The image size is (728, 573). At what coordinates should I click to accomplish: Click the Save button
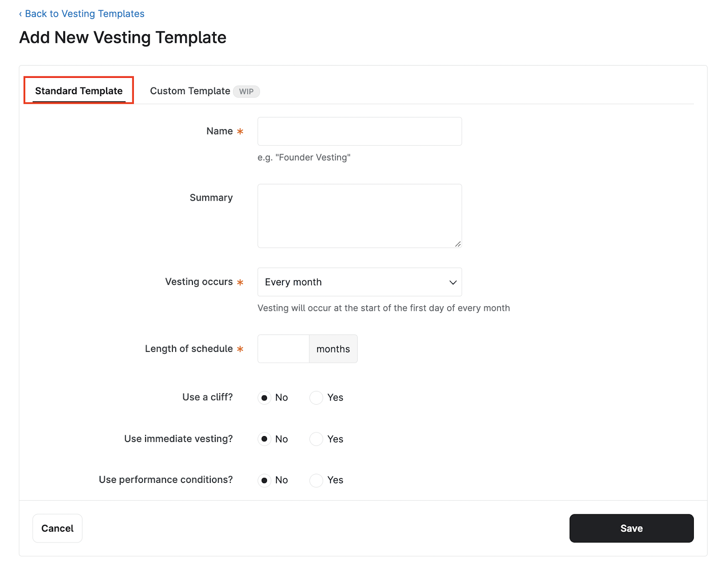click(632, 528)
